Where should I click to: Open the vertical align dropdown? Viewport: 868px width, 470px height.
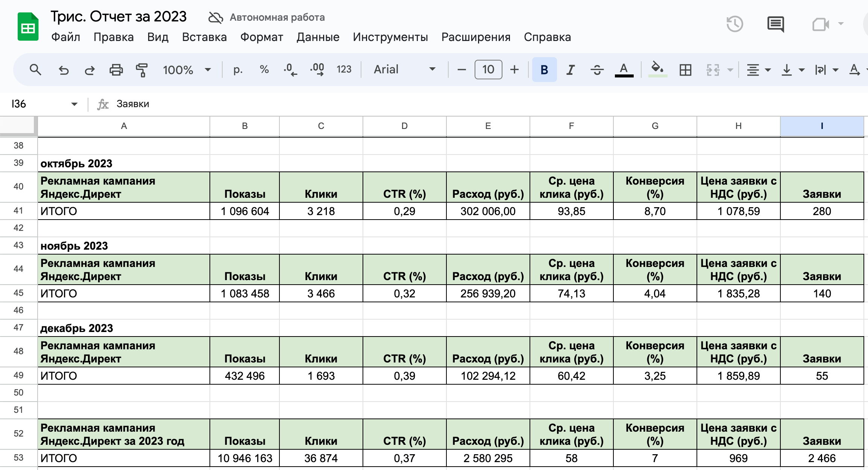(792, 70)
